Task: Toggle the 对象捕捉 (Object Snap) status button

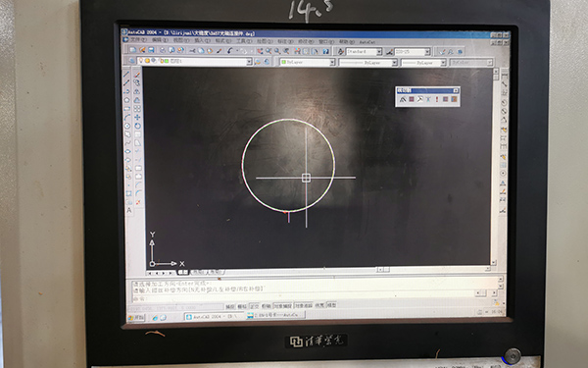Action: pyautogui.click(x=283, y=305)
